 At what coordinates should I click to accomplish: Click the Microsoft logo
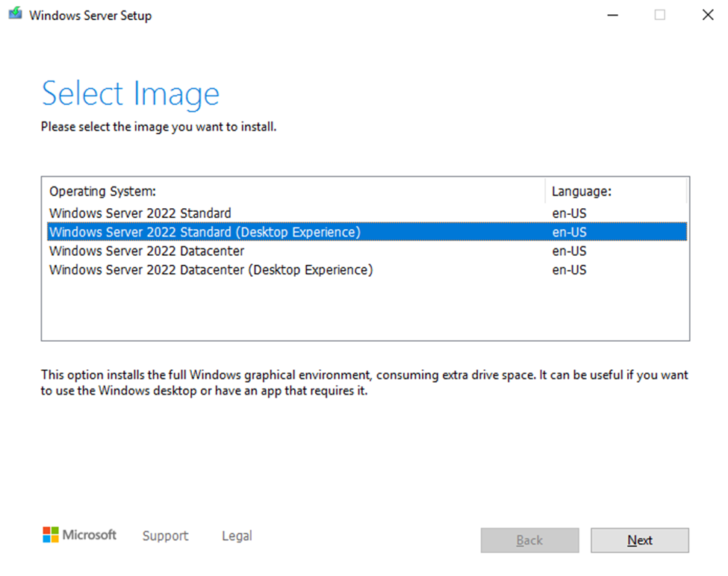tap(79, 535)
